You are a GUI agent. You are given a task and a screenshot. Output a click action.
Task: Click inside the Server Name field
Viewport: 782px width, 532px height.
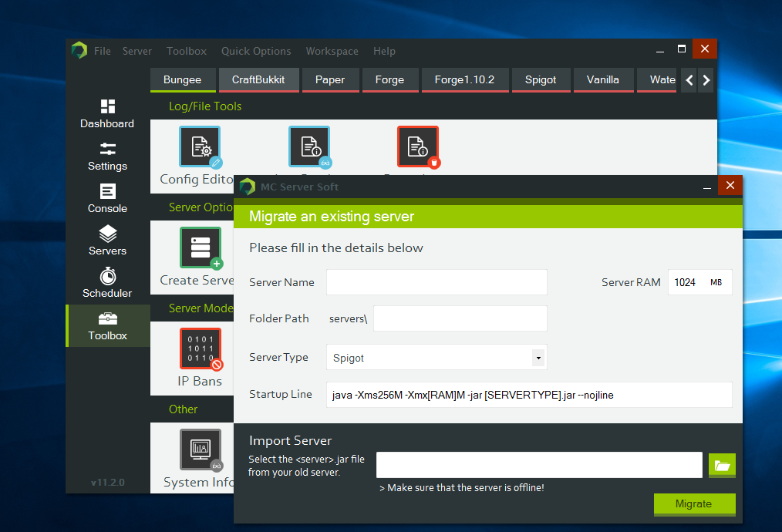click(x=437, y=282)
